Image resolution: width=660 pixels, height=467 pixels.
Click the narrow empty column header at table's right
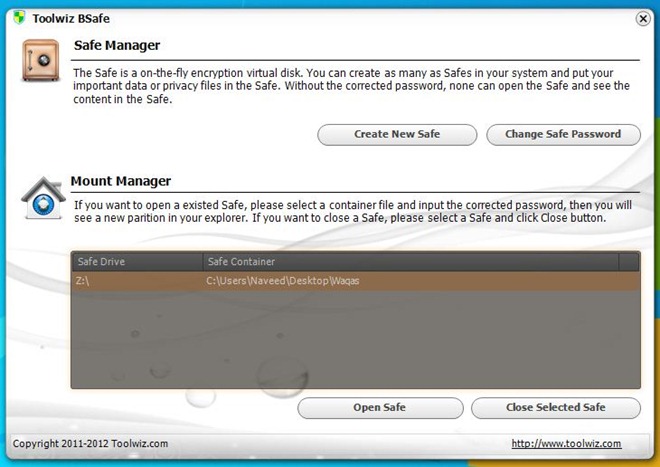pyautogui.click(x=629, y=262)
